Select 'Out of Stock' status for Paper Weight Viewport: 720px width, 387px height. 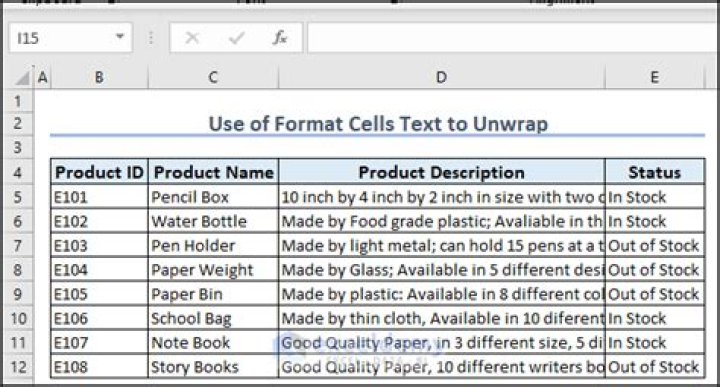click(655, 270)
